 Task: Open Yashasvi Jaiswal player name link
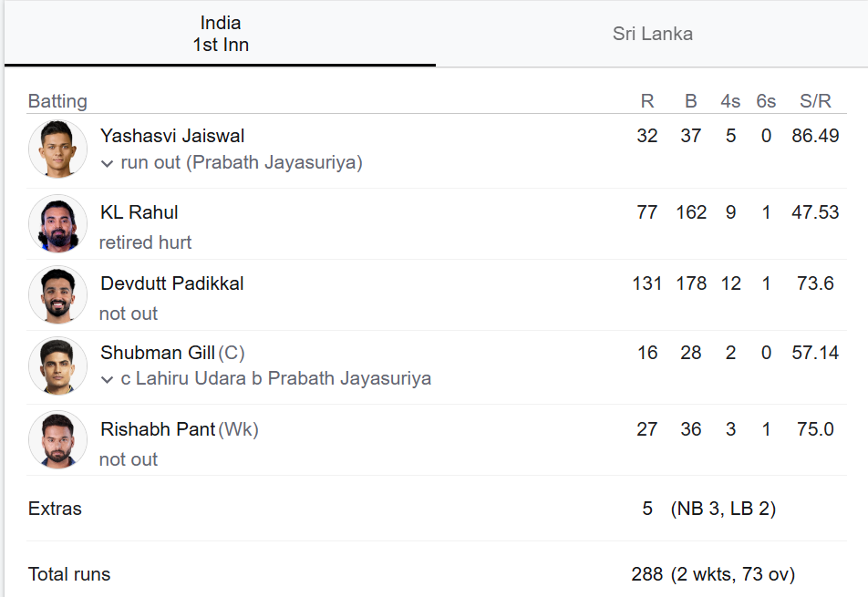point(172,136)
